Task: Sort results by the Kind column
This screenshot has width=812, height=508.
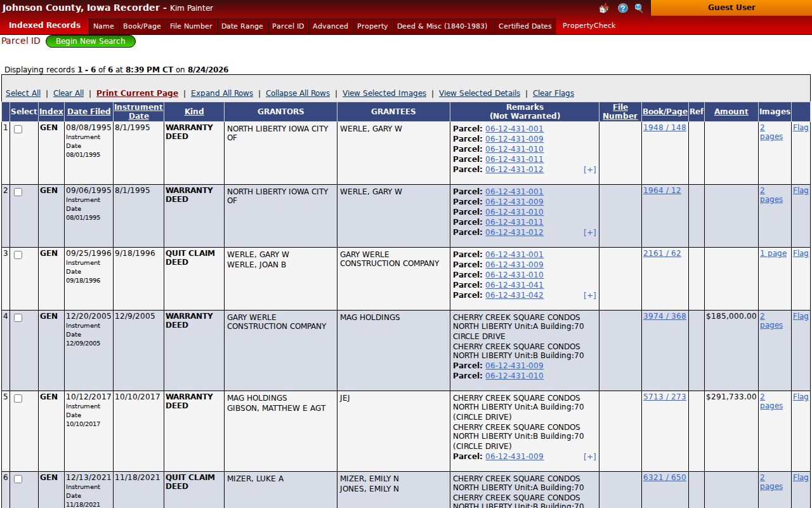Action: tap(194, 112)
